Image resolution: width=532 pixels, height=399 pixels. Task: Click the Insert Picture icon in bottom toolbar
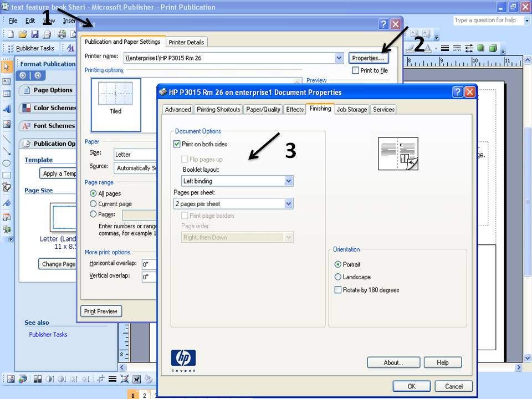(x=11, y=379)
